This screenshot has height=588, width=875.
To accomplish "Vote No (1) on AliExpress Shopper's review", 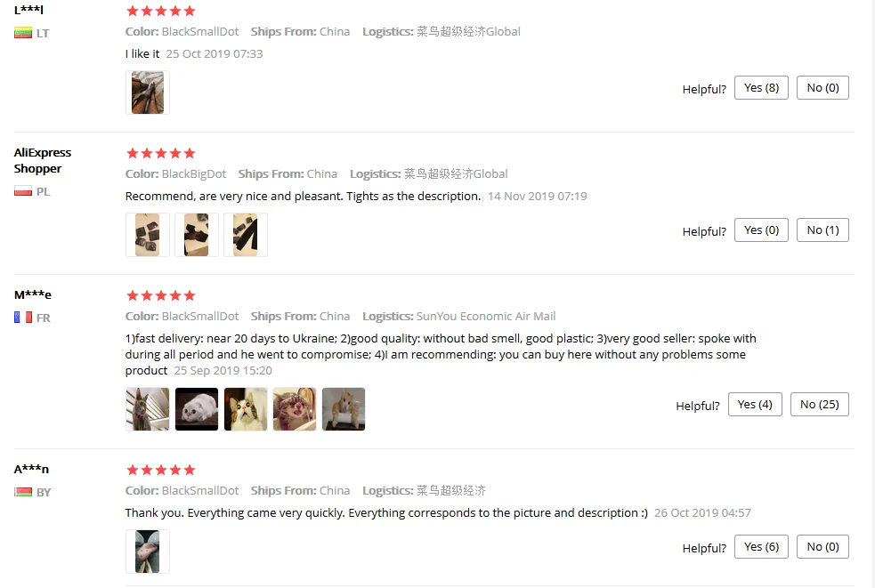I will tap(822, 230).
